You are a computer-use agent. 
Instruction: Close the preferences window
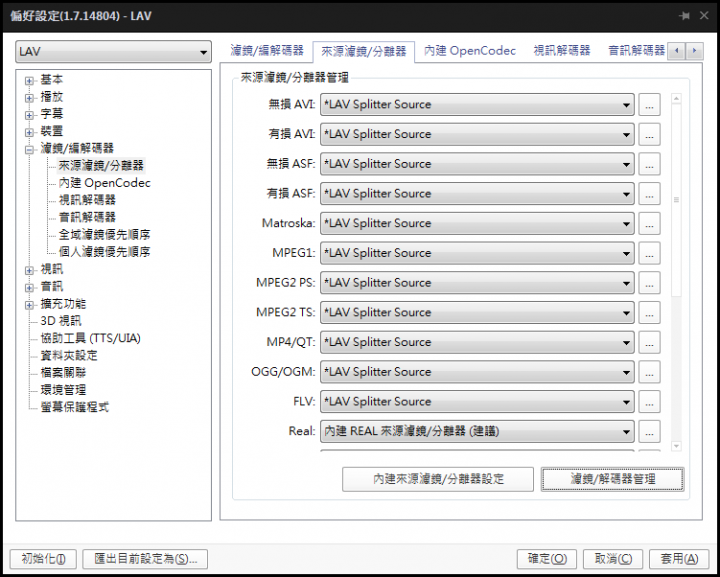pyautogui.click(x=704, y=16)
